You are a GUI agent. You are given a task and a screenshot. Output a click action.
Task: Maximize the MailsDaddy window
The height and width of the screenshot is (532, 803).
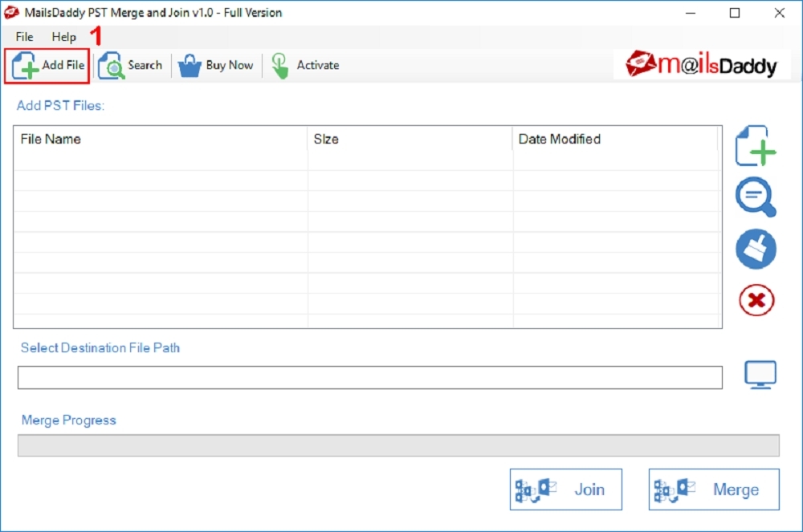pyautogui.click(x=735, y=13)
